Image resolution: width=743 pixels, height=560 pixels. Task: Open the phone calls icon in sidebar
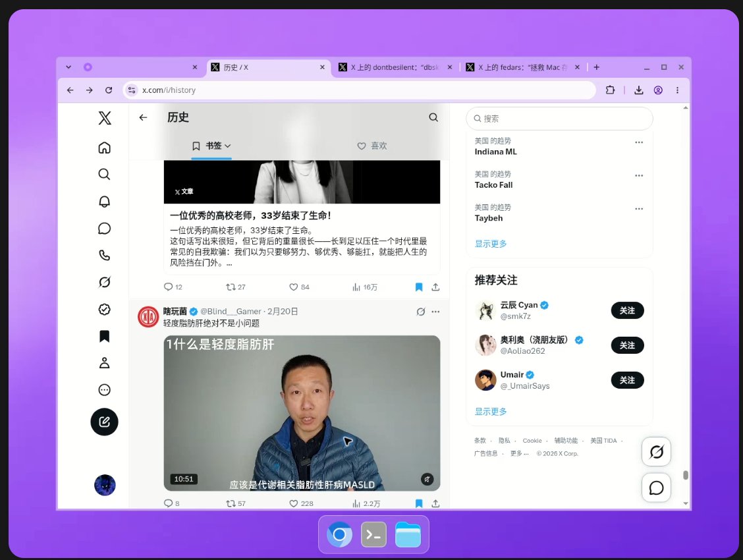(104, 256)
